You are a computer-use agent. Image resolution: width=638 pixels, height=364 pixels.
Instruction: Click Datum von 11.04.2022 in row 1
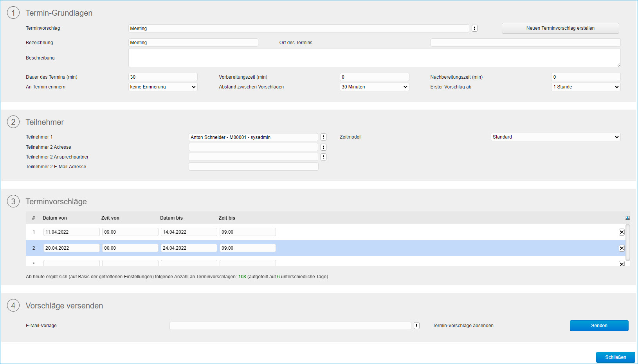[x=72, y=232]
